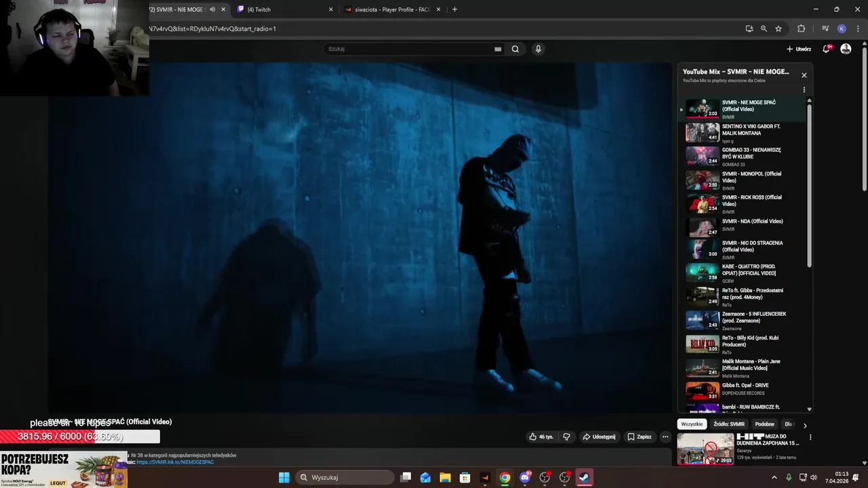Click the Udostępnij share button
The height and width of the screenshot is (488, 868).
coord(599,436)
